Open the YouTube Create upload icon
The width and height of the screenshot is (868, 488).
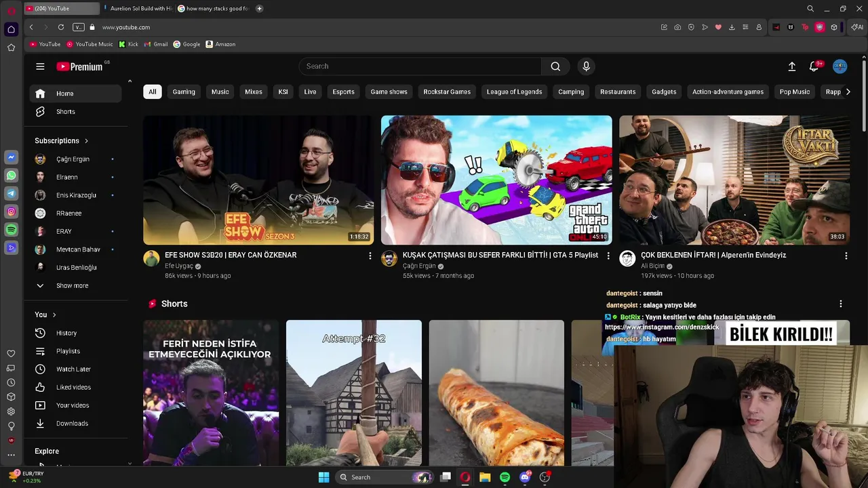(x=791, y=66)
